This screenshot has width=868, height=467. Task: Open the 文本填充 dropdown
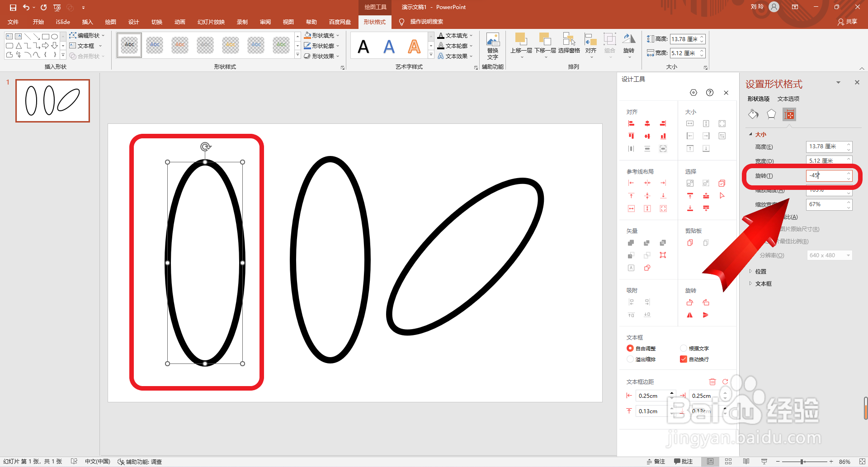click(x=455, y=35)
